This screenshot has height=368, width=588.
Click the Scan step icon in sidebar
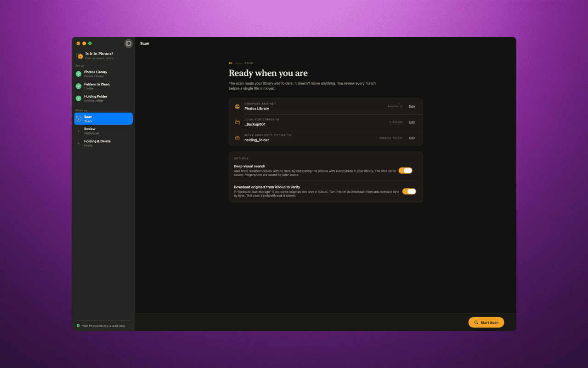coord(79,119)
